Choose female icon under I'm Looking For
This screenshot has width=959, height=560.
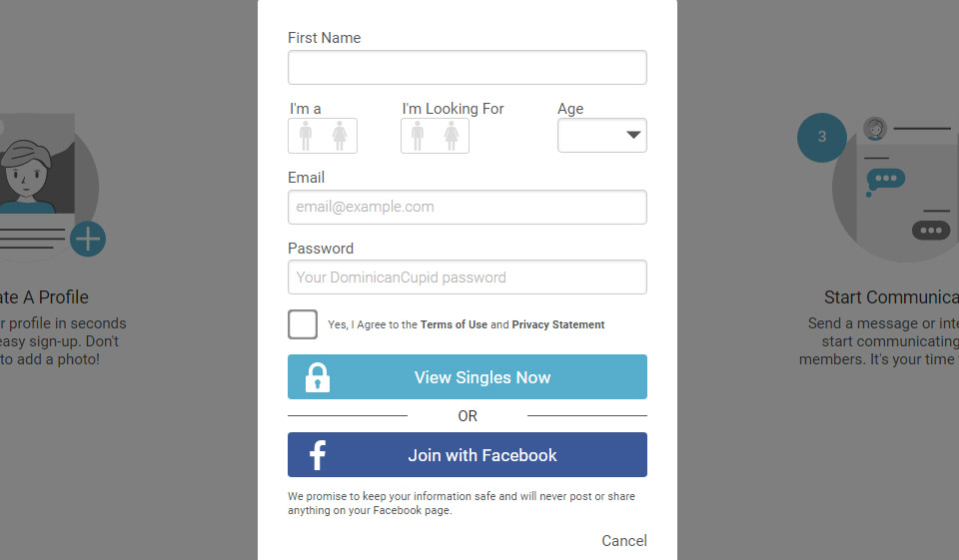[x=452, y=136]
